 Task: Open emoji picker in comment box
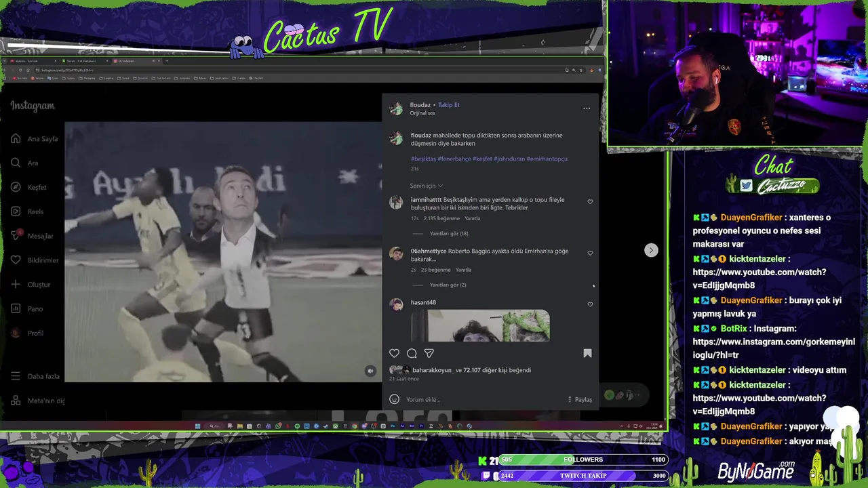coord(394,399)
